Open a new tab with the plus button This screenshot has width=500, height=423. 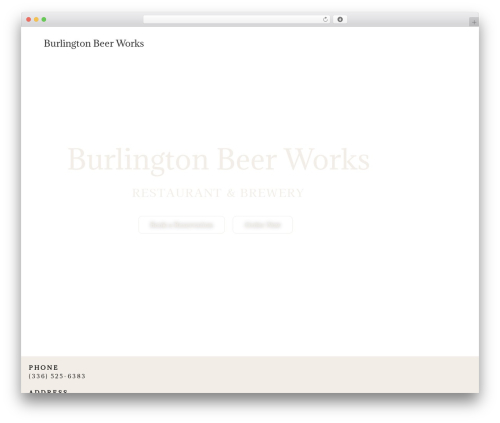point(474,22)
